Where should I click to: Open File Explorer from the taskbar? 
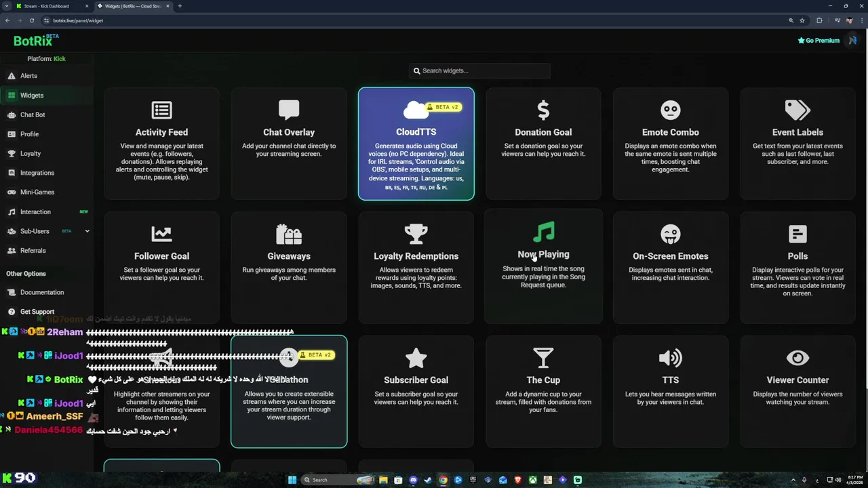click(383, 480)
